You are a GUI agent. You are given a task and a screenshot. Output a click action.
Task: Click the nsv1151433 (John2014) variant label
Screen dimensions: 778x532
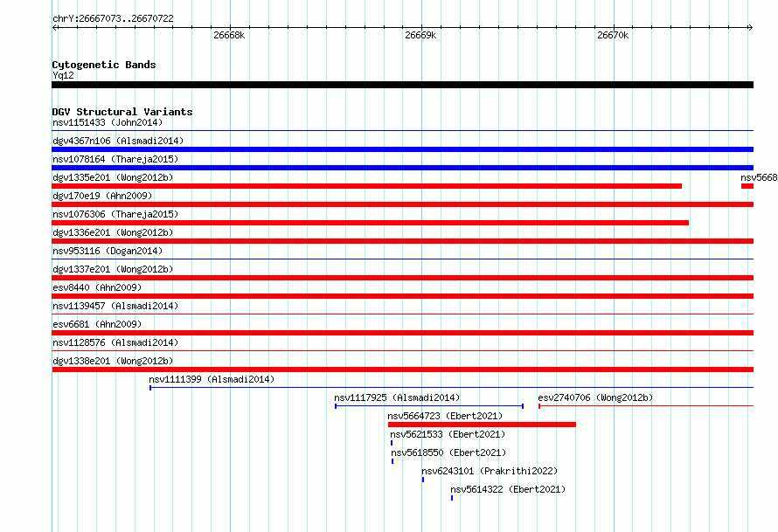point(108,122)
